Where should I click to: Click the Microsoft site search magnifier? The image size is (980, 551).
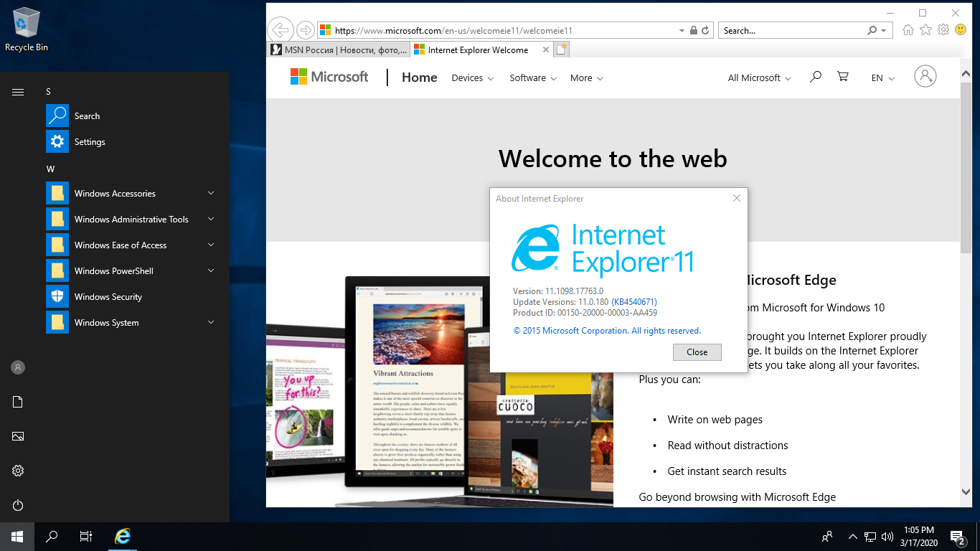[815, 77]
